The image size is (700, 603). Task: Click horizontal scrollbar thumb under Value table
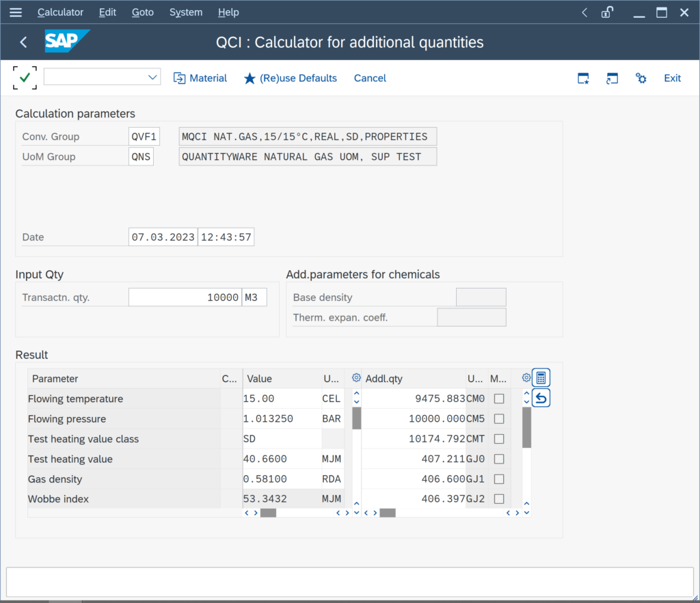268,513
